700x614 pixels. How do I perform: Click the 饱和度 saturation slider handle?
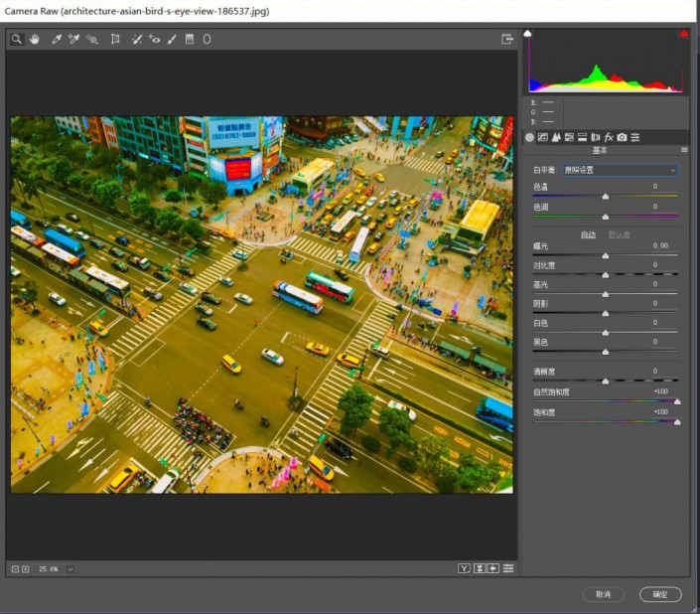pos(677,422)
